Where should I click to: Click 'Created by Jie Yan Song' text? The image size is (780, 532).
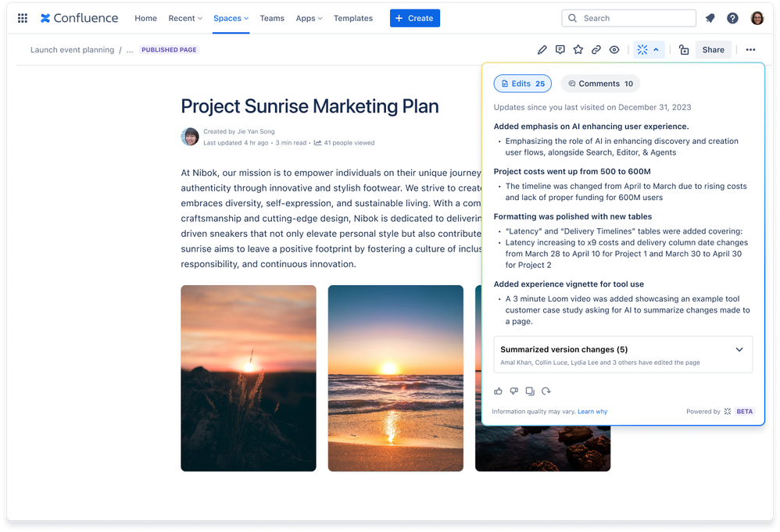tap(239, 132)
